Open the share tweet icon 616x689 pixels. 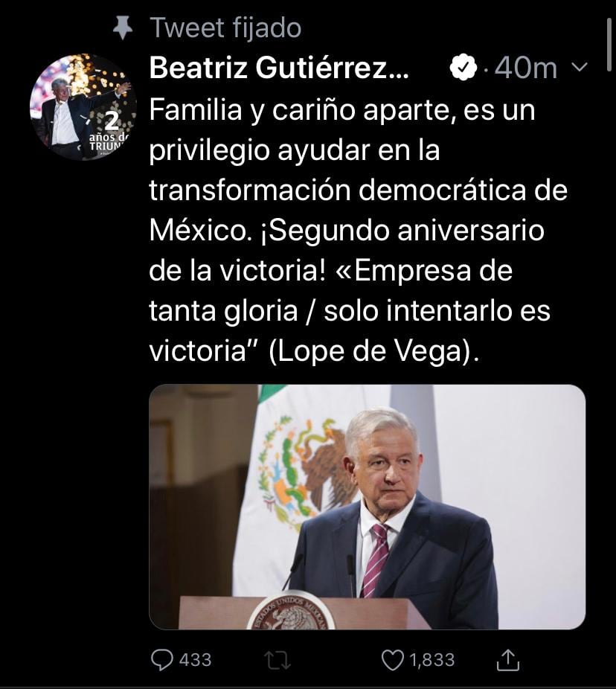[507, 659]
